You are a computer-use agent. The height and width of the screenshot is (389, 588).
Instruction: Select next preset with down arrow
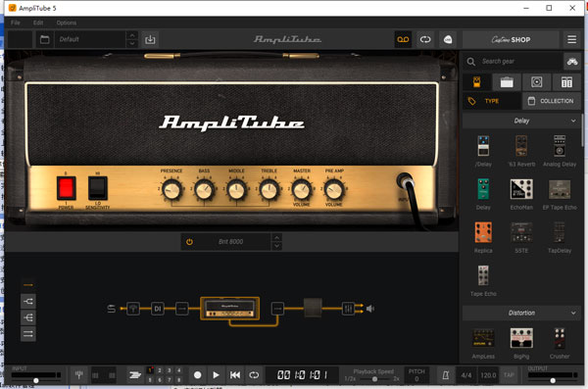pyautogui.click(x=132, y=43)
